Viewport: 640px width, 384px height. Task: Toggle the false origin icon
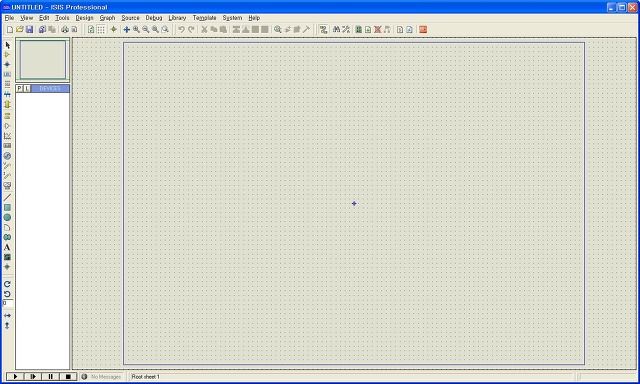pyautogui.click(x=113, y=29)
